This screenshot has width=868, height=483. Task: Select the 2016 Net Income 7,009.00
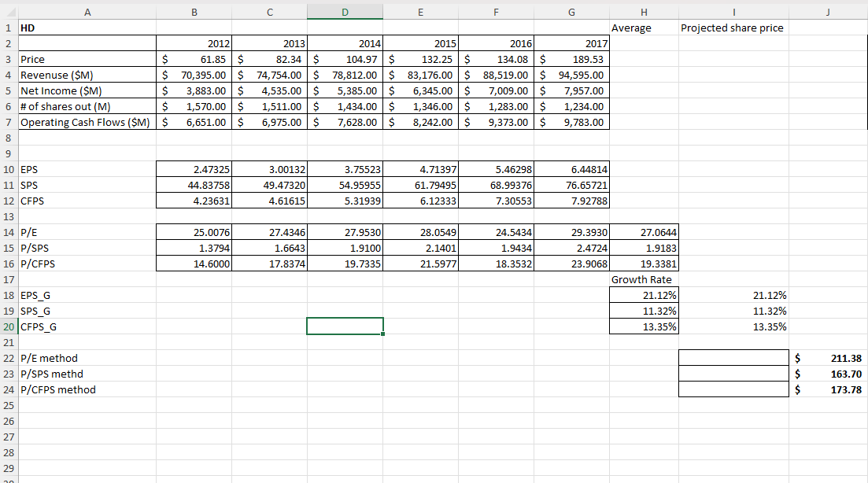pos(496,90)
